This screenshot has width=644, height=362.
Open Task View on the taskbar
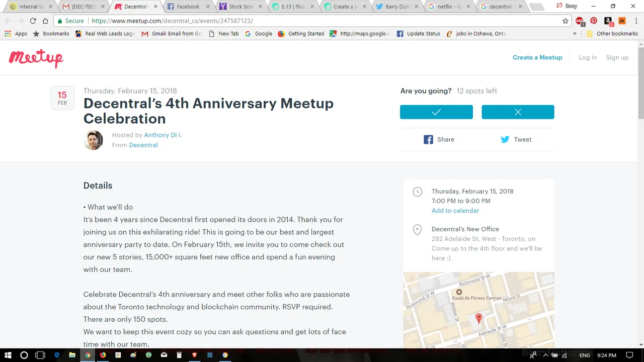pyautogui.click(x=40, y=355)
